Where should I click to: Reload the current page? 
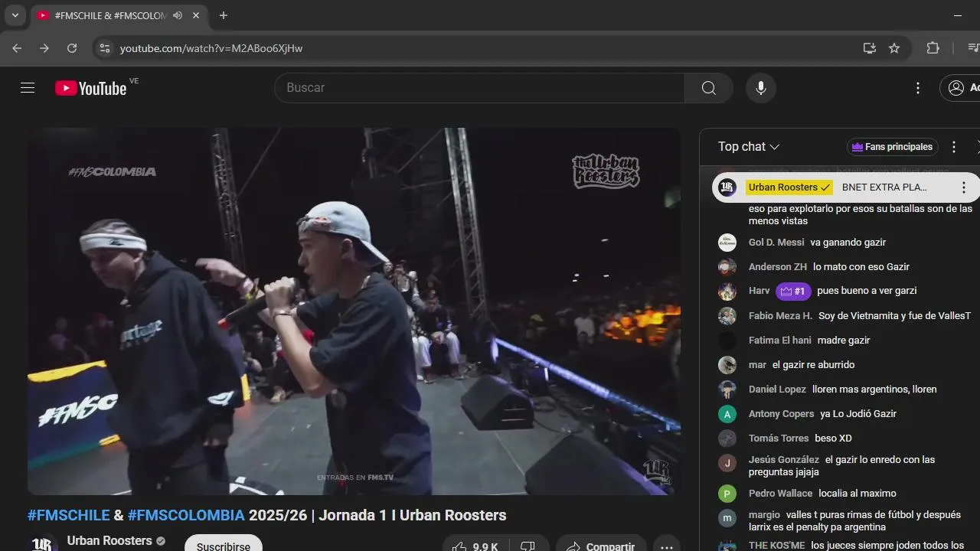point(72,48)
